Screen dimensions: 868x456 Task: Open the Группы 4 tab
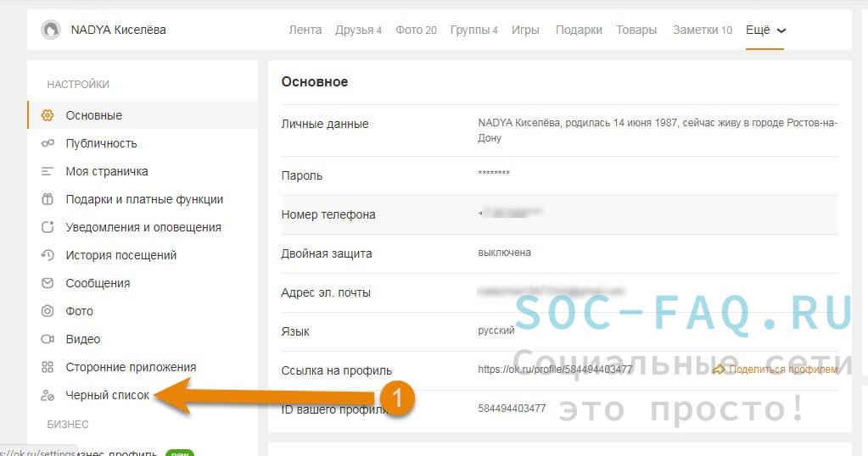pos(473,30)
